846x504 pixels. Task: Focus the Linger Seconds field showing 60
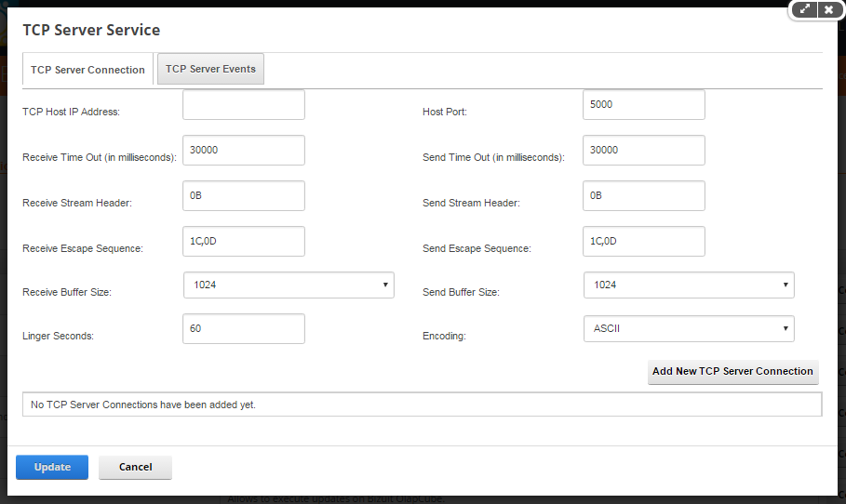click(x=244, y=329)
